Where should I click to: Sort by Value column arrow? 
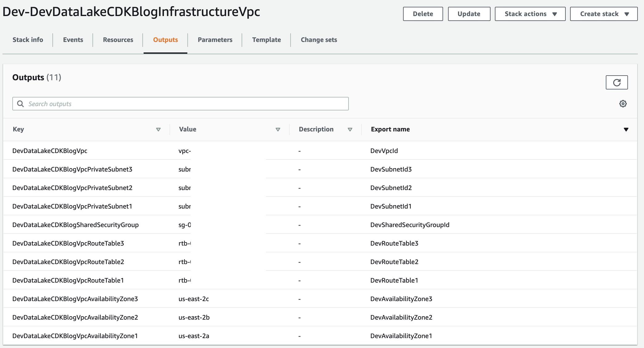pos(278,129)
